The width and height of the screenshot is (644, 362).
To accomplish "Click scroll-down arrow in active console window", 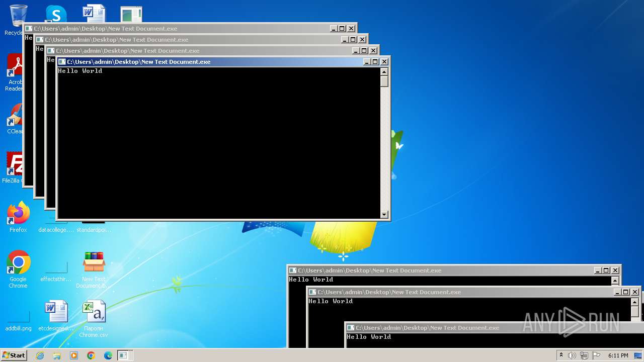I will [384, 215].
